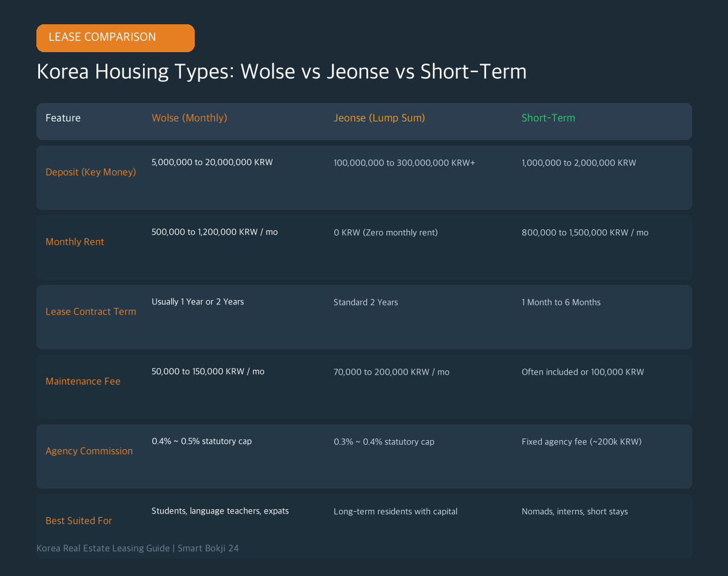Click the 'Long-term residents with capital' cell

coord(396,512)
